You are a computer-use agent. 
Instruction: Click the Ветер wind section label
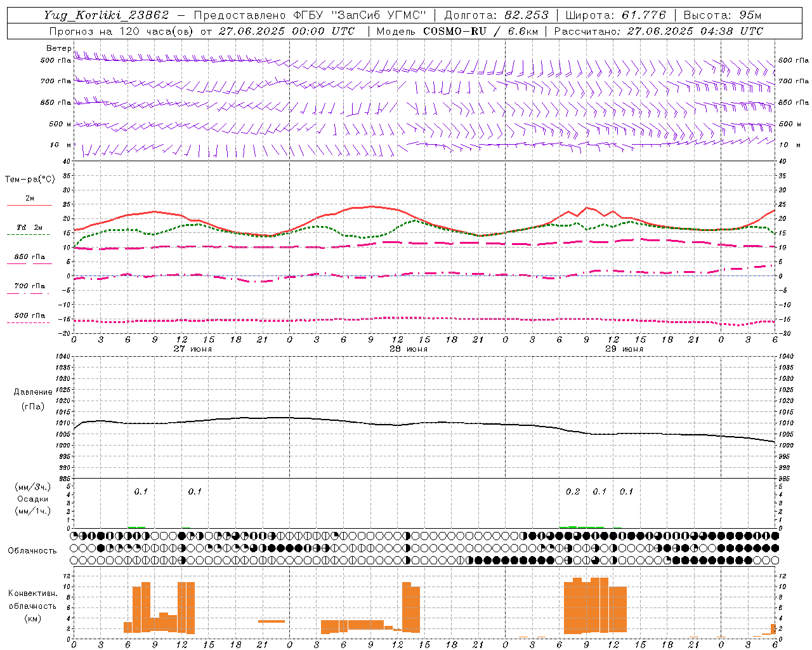[58, 48]
